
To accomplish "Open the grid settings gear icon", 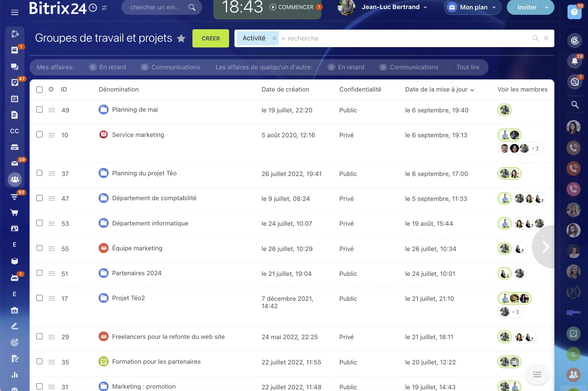I will coord(51,89).
